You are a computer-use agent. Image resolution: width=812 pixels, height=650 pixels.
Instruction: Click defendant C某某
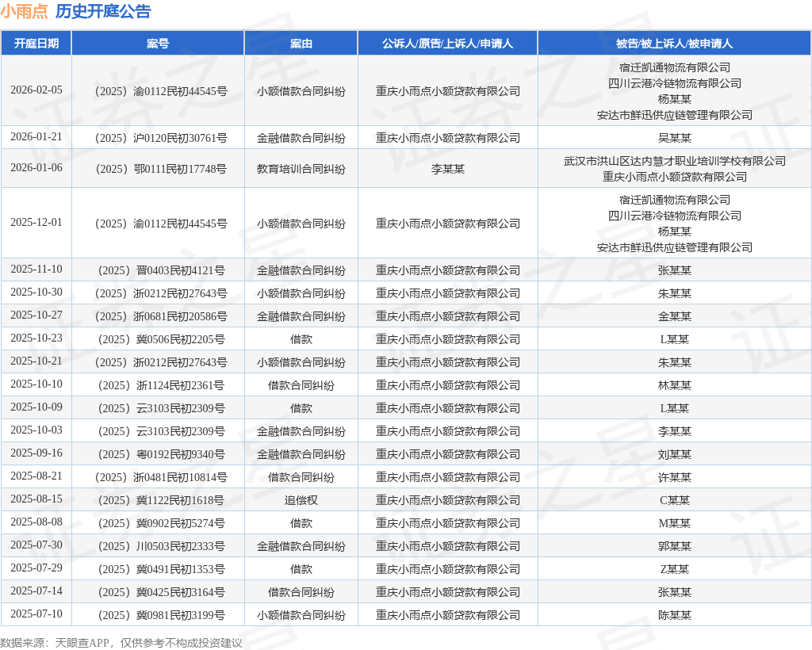point(674,500)
